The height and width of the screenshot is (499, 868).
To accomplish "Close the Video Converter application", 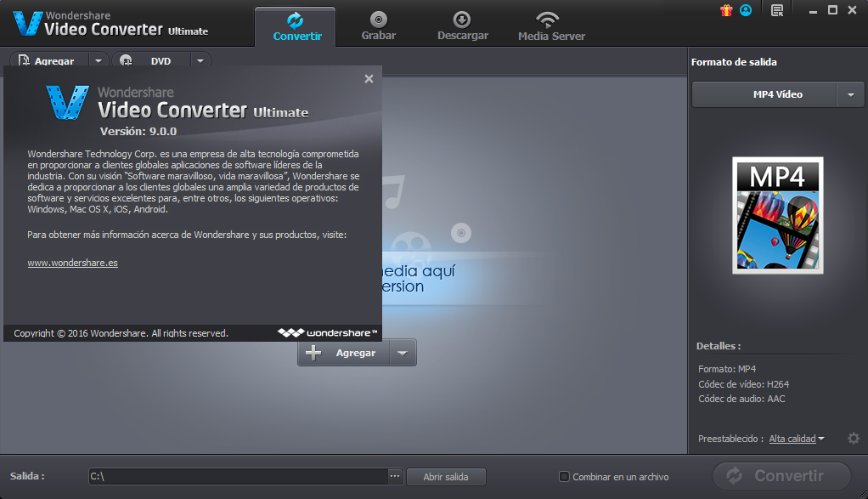I will 852,10.
